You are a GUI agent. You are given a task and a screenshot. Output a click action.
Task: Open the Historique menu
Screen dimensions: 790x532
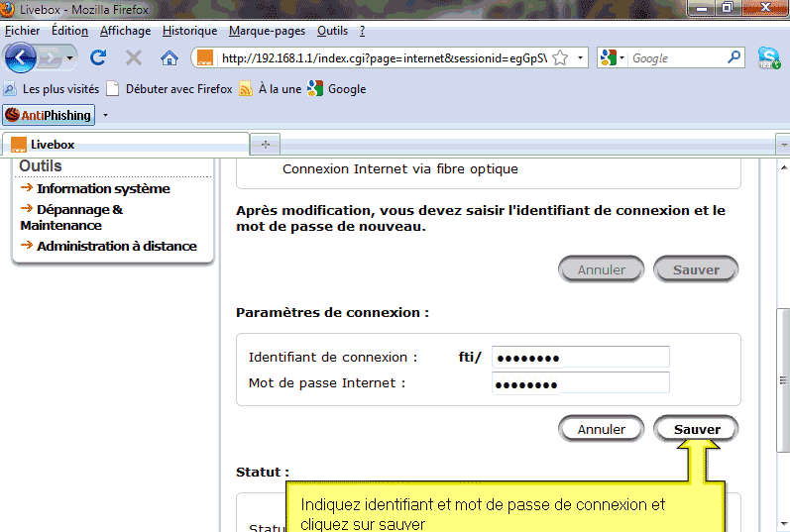point(190,31)
